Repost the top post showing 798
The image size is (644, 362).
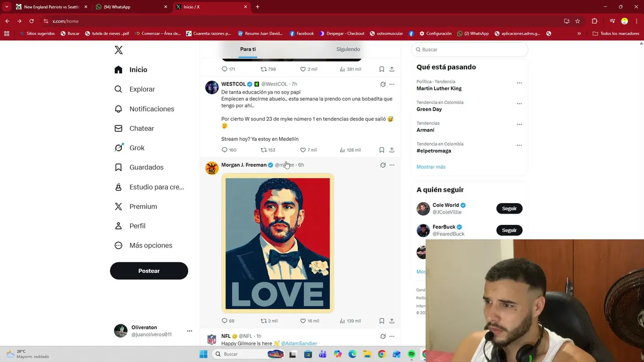pos(268,69)
